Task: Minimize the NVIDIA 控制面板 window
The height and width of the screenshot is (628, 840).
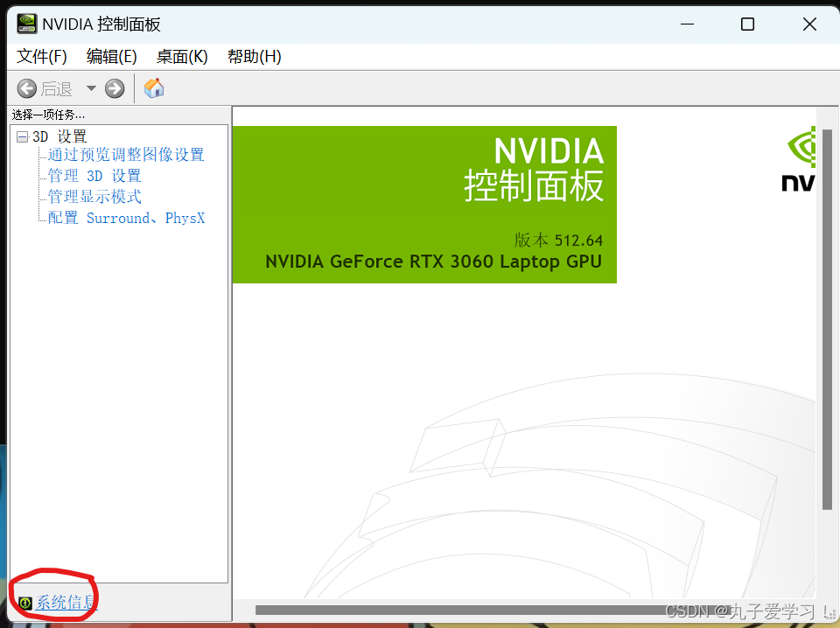Action: point(688,24)
